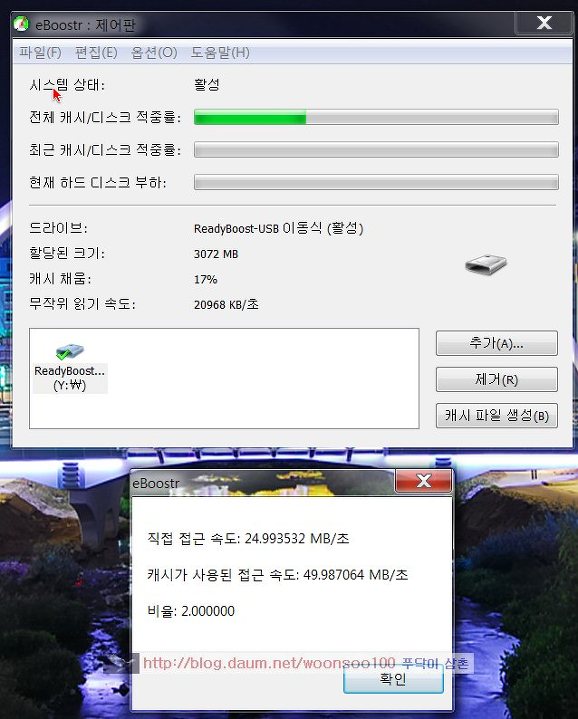Close the eBoostr speed result dialog
Image resolution: width=578 pixels, height=719 pixels.
point(424,481)
